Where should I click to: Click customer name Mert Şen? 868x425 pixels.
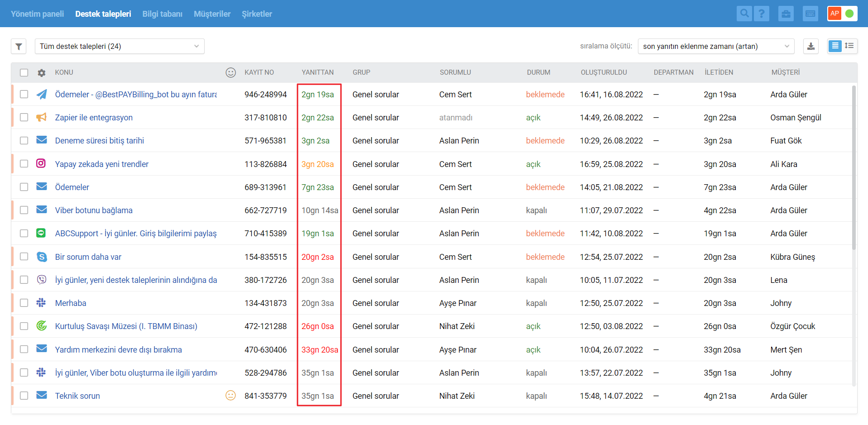[x=786, y=350]
